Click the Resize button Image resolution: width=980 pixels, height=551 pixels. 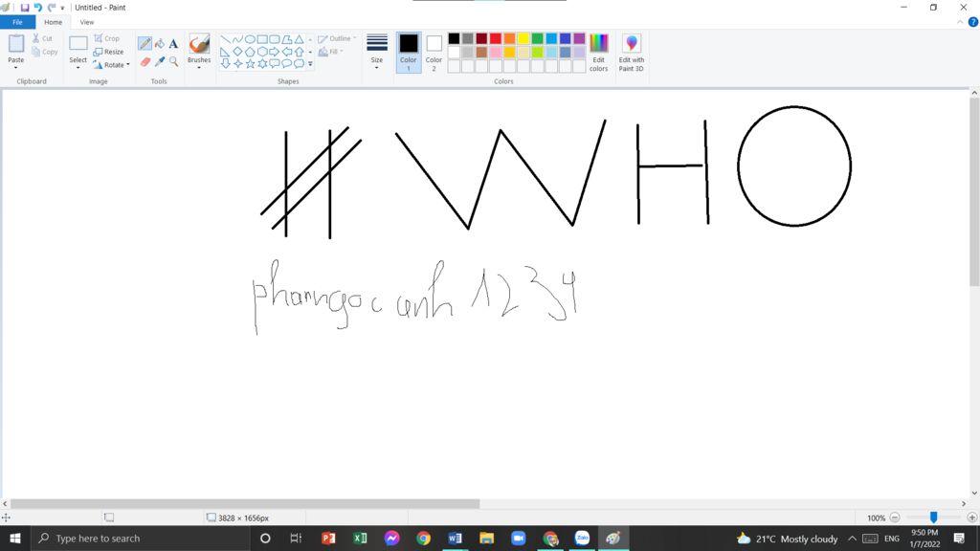coord(109,52)
